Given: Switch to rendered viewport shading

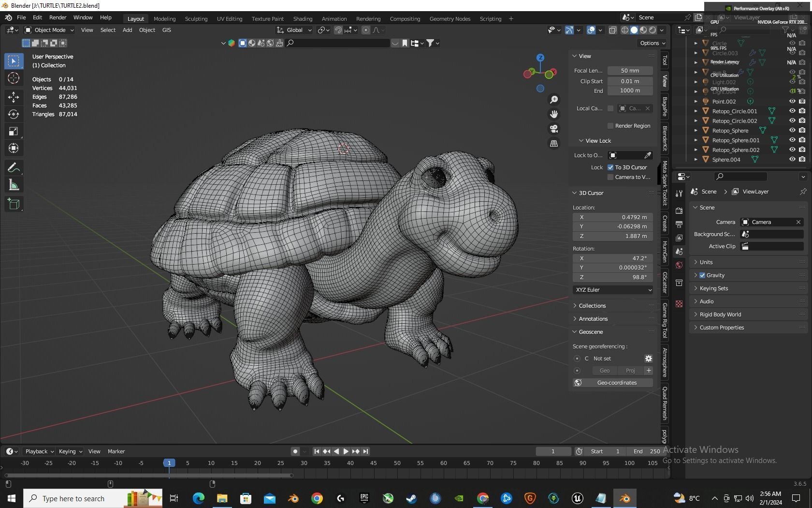Looking at the screenshot, I should tap(652, 30).
